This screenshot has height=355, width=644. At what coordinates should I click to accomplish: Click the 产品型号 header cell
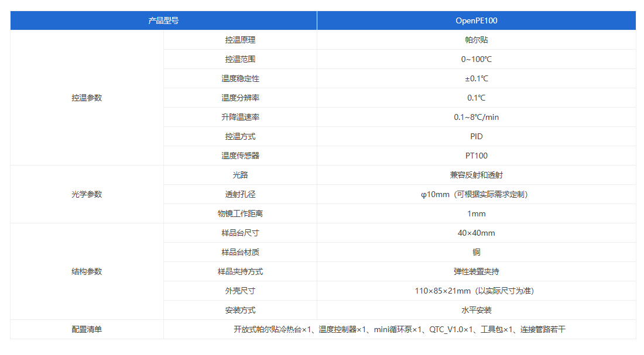(x=163, y=20)
